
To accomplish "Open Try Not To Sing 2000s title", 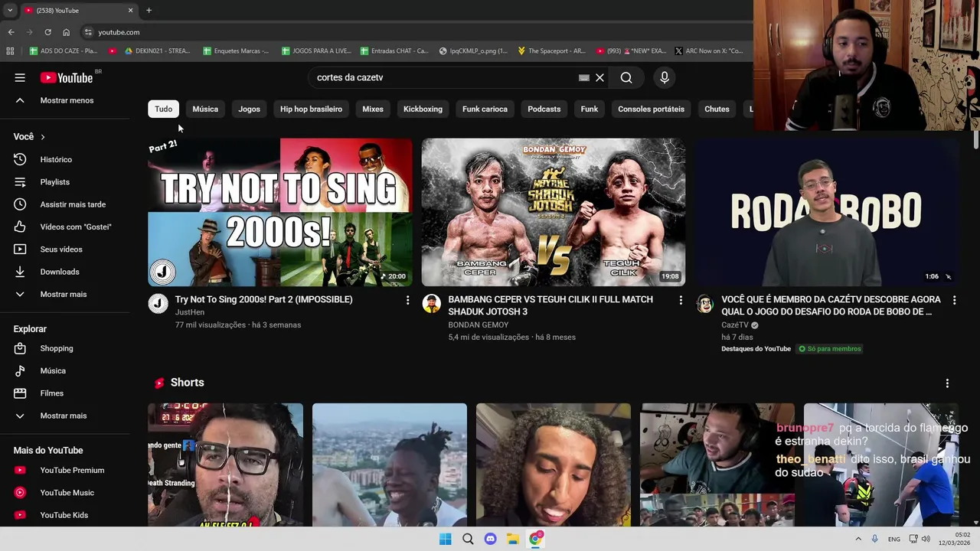I will 263,299.
